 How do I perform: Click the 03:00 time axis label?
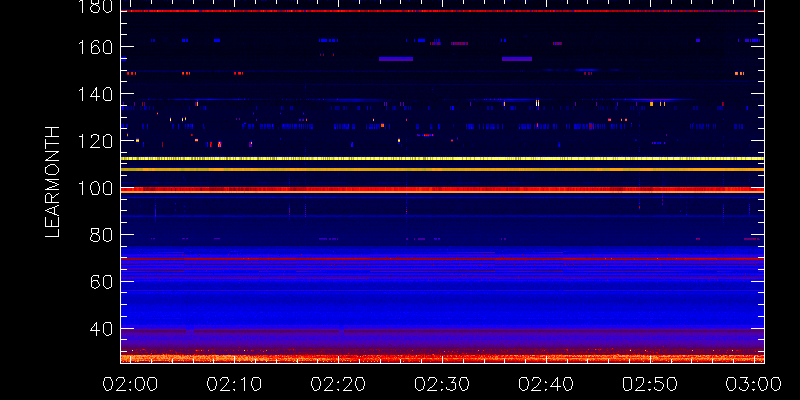(754, 384)
